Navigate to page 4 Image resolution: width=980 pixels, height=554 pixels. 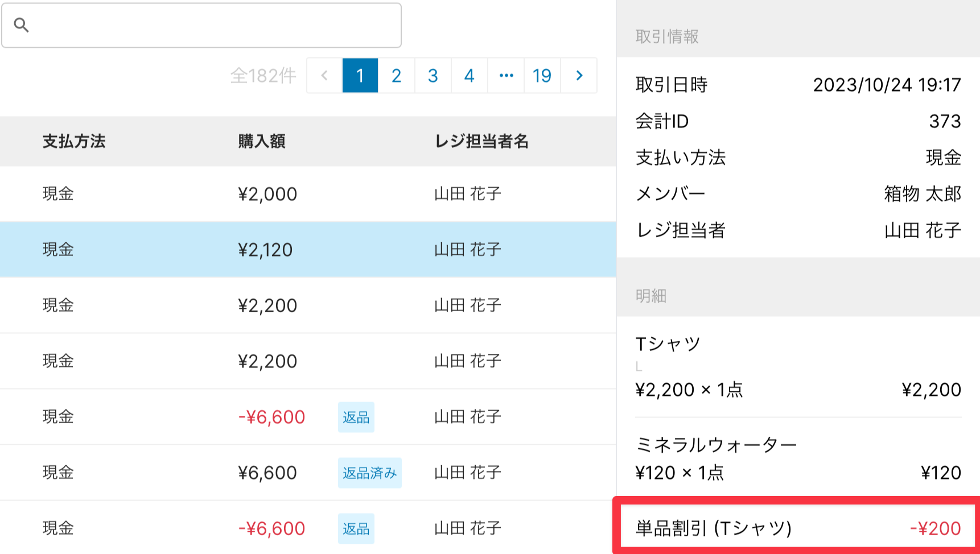[x=470, y=75]
